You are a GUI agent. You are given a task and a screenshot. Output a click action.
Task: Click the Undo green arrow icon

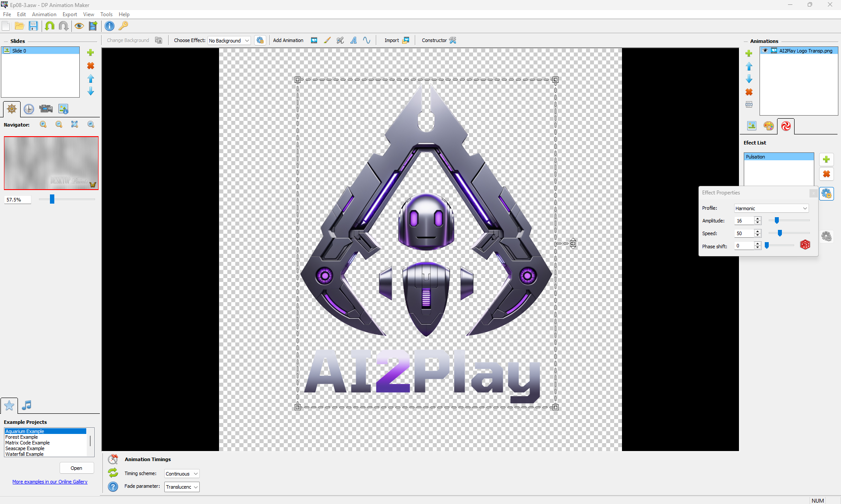point(49,26)
